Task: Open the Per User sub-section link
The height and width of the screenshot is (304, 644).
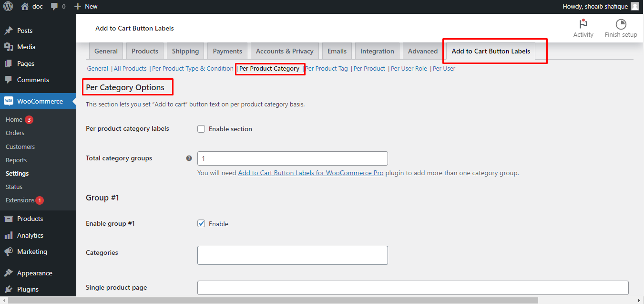Action: click(444, 69)
